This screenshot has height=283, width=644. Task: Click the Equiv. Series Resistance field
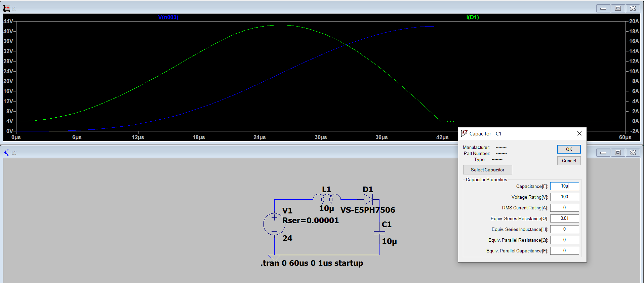tap(565, 218)
